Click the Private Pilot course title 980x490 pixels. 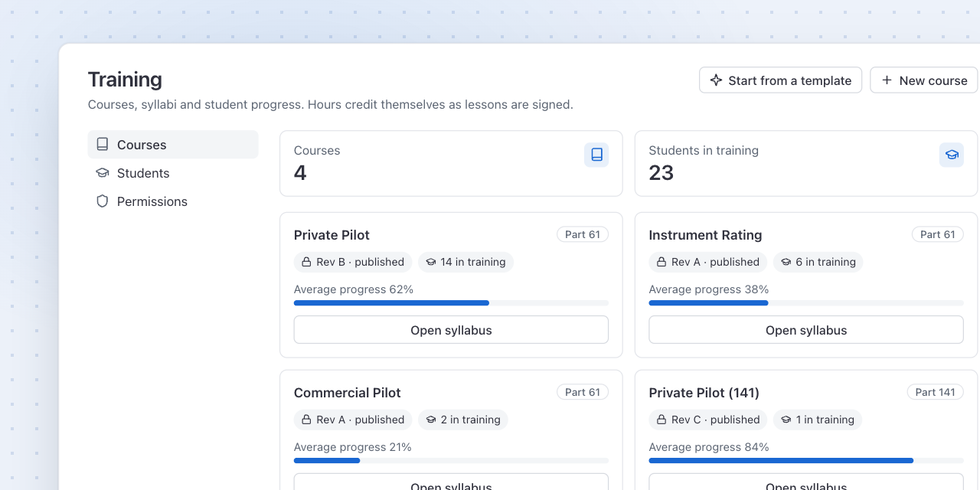pos(332,235)
